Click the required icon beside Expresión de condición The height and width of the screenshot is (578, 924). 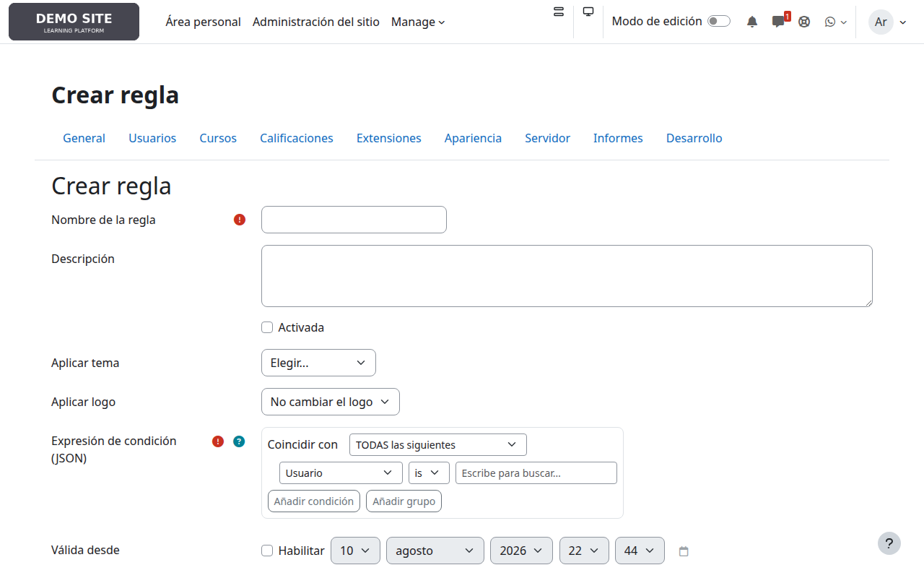[218, 441]
